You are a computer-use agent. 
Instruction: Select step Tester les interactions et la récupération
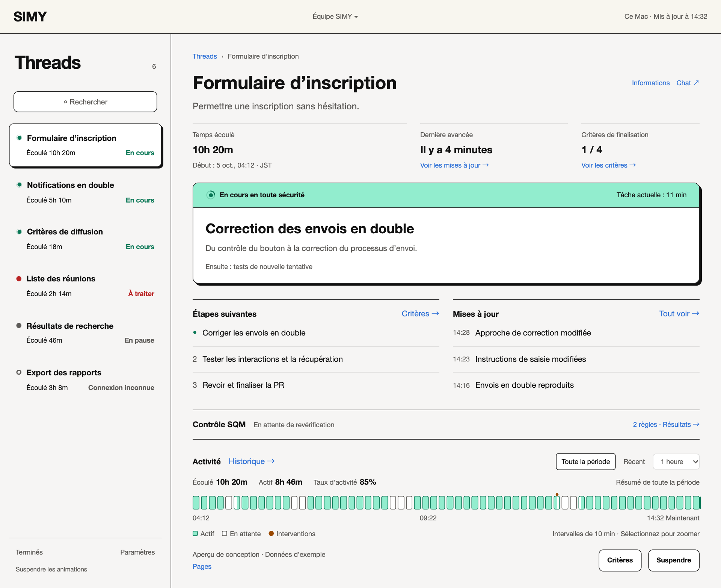click(316, 359)
